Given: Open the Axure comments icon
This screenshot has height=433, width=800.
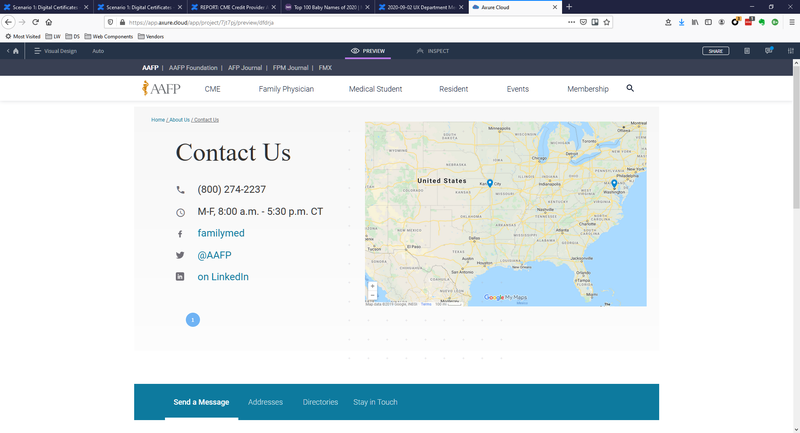Looking at the screenshot, I should 768,50.
